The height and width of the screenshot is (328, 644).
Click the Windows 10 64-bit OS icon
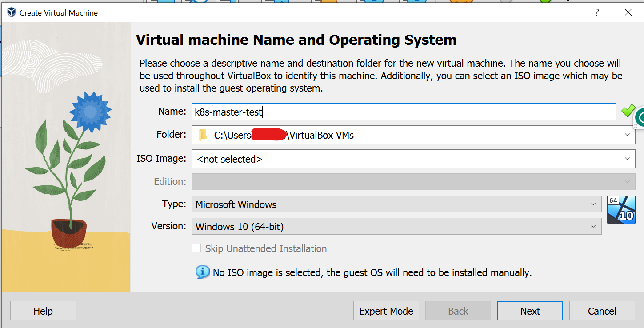coord(621,209)
